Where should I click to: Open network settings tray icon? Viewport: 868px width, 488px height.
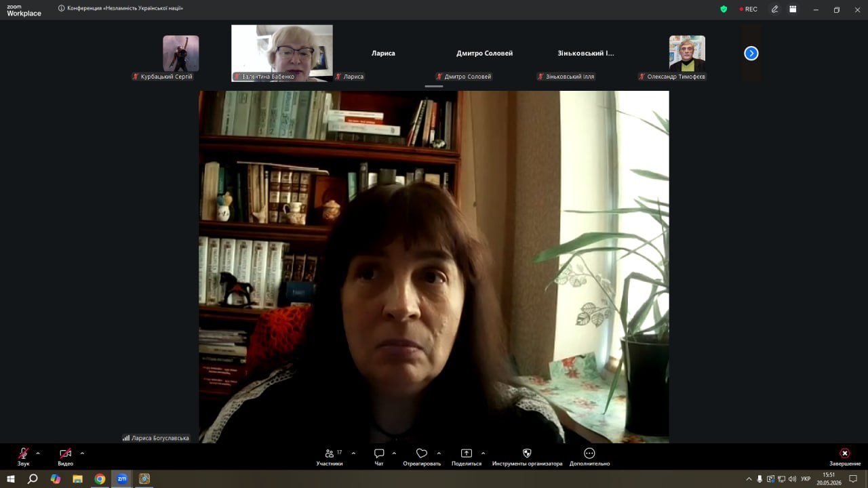point(781,479)
